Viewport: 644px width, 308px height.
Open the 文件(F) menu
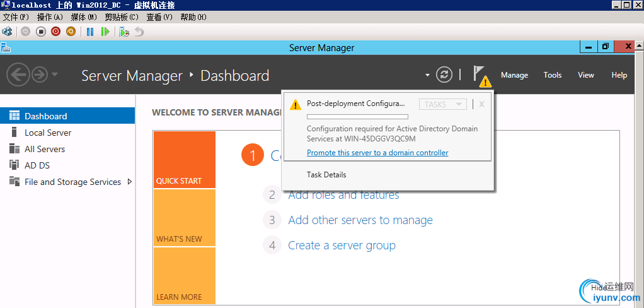pyautogui.click(x=16, y=17)
